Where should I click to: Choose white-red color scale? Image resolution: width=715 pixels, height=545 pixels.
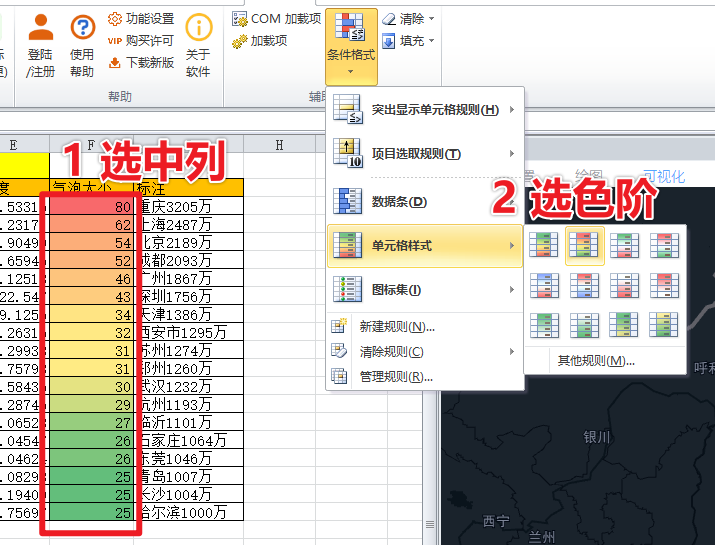coord(624,285)
